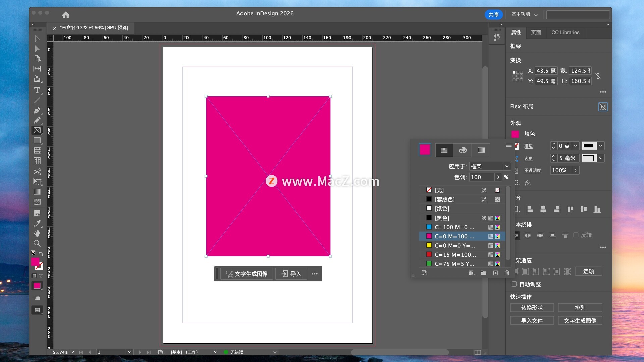Open the zoom level 55.74% dropdown
The height and width of the screenshot is (362, 644).
[x=72, y=352]
